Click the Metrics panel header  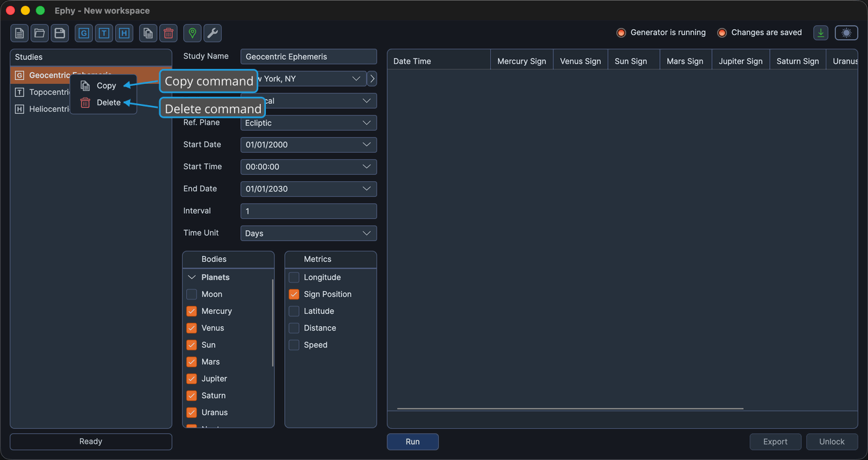pos(330,259)
